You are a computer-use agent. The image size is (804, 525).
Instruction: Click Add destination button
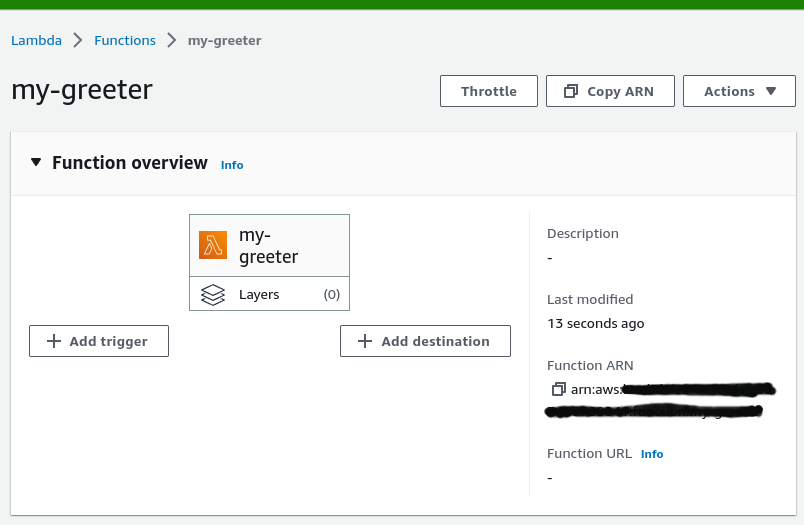(x=425, y=341)
